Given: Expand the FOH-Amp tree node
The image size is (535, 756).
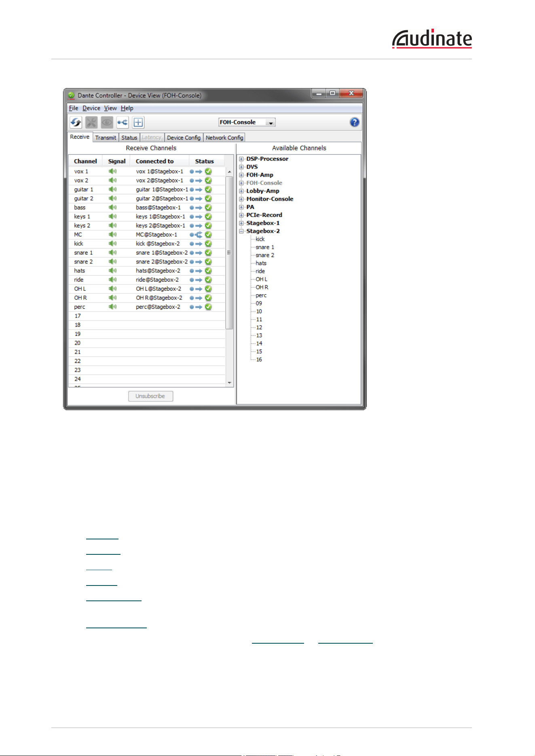Looking at the screenshot, I should tap(241, 175).
